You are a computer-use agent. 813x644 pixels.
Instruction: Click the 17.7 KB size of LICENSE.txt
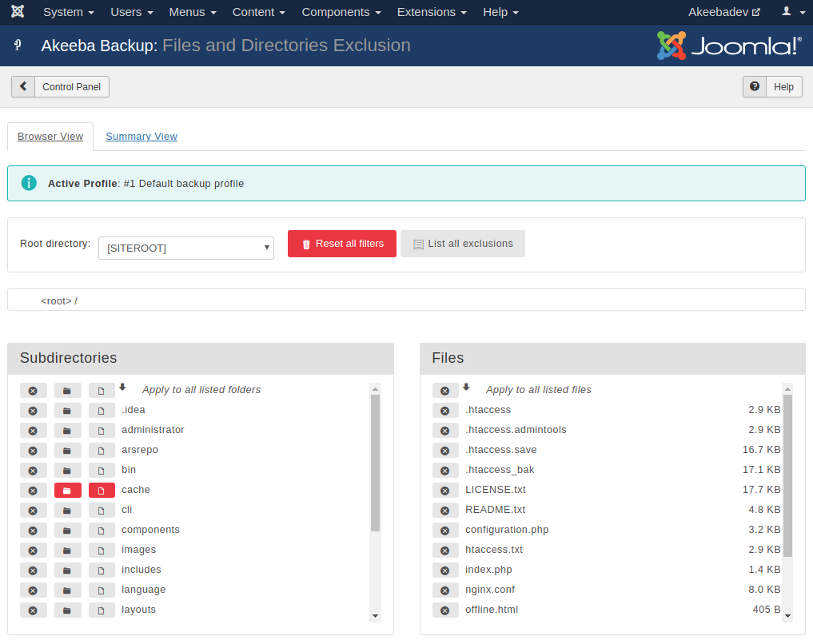click(762, 490)
